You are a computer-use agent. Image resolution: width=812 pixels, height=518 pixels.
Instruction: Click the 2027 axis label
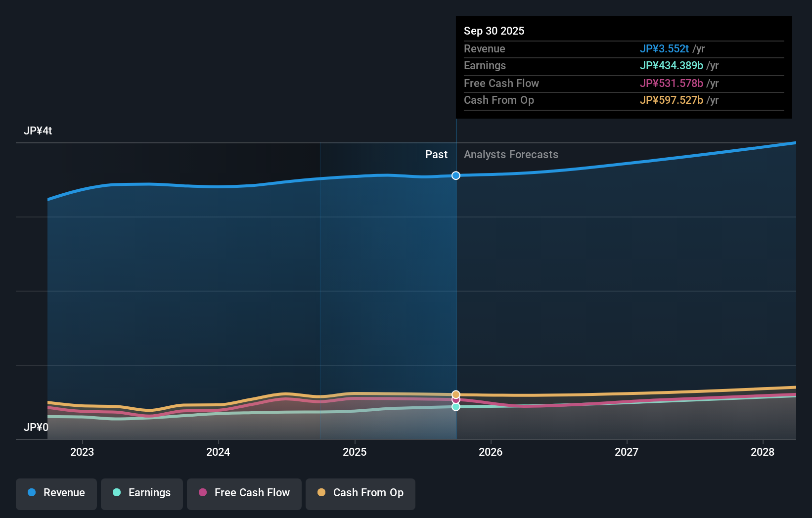click(x=627, y=452)
